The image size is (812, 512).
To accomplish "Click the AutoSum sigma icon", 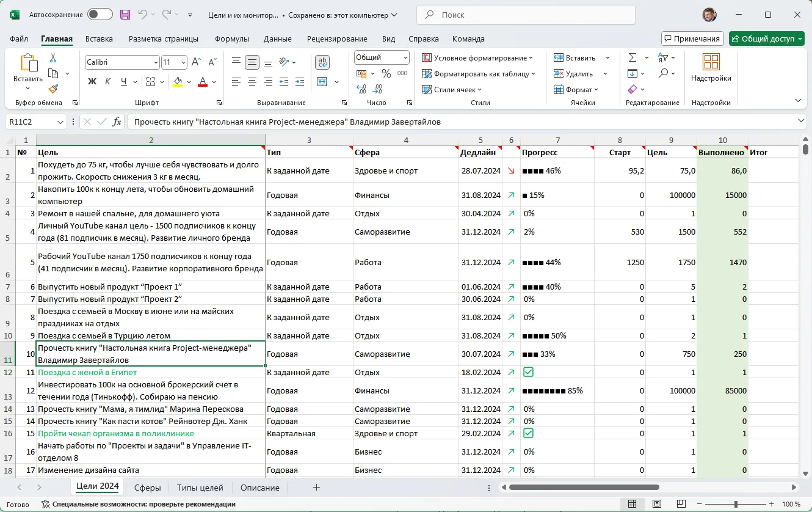I will pos(633,57).
